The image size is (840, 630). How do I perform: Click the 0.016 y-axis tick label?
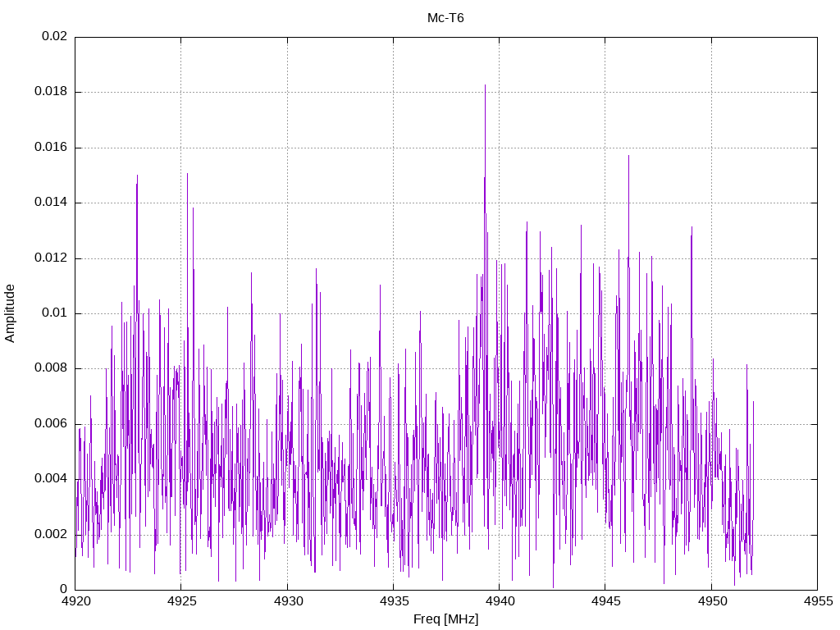coord(51,147)
